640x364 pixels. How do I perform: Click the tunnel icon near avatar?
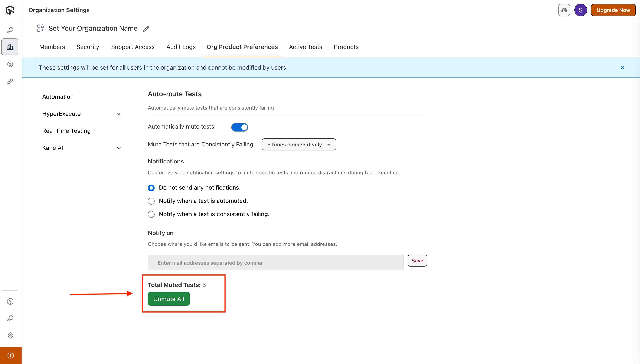point(564,10)
